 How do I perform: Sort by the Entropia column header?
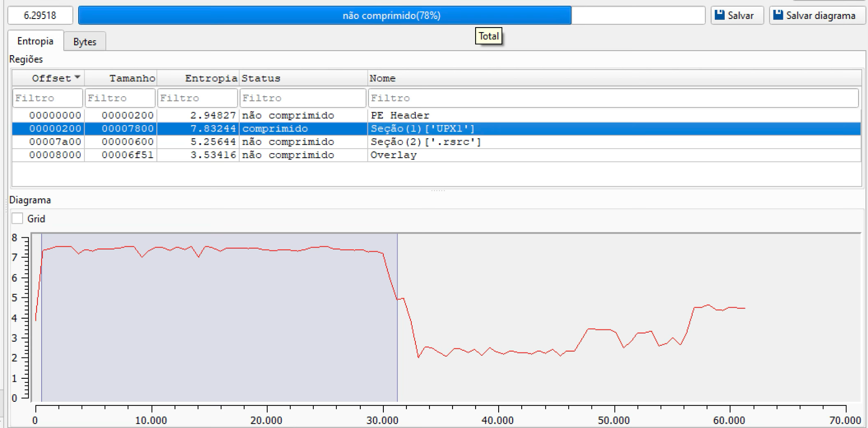[198, 78]
